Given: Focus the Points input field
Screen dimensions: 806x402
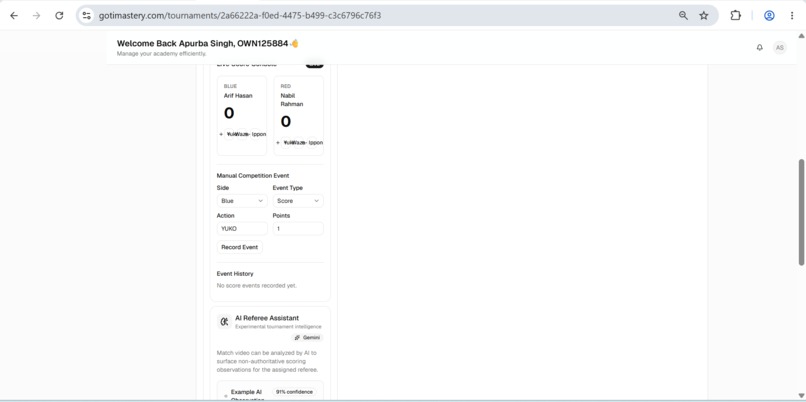Looking at the screenshot, I should [x=298, y=229].
